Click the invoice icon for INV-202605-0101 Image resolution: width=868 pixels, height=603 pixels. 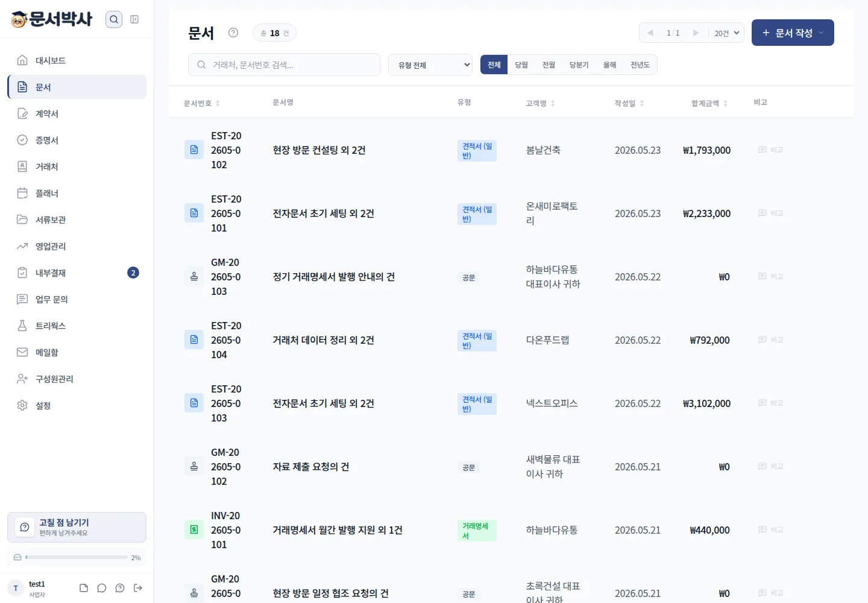coord(194,529)
